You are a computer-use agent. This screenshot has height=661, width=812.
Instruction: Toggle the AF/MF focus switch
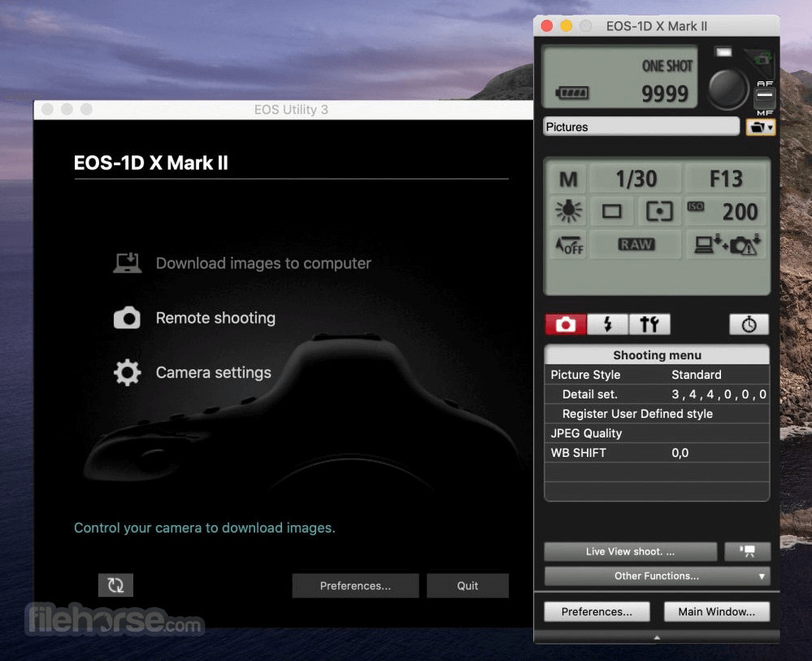tap(764, 95)
